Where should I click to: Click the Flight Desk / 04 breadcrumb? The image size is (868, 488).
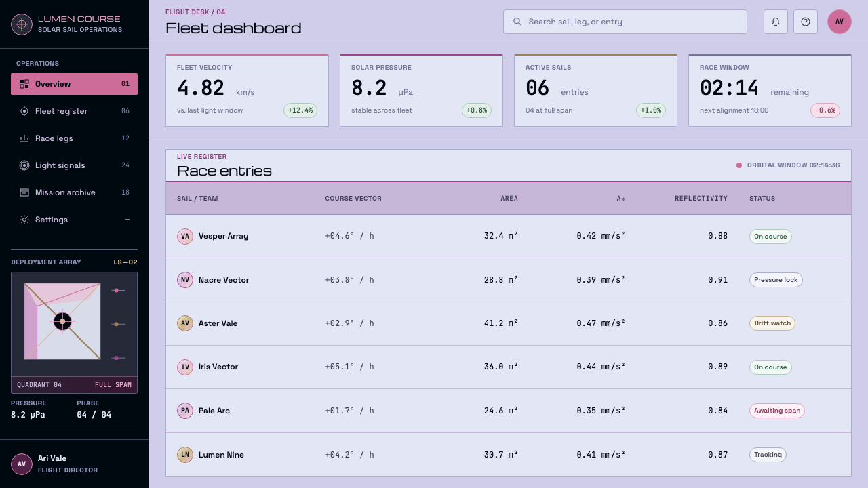195,12
